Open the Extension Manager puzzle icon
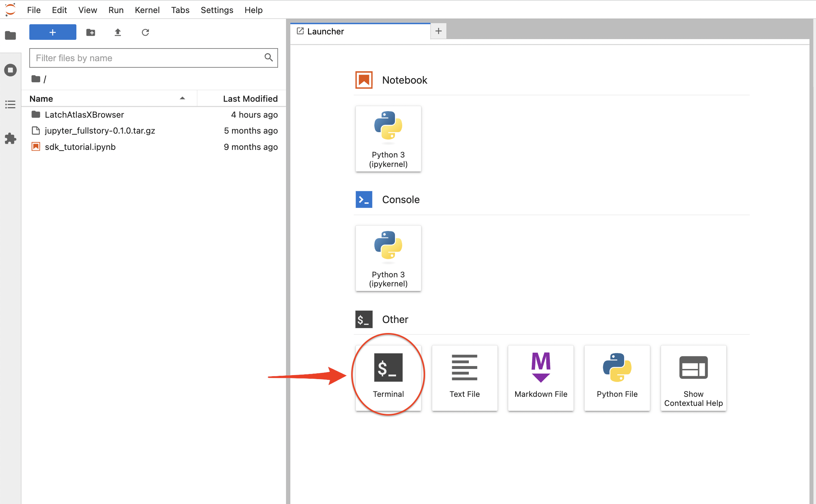Screen dimensions: 816x504 pyautogui.click(x=10, y=138)
